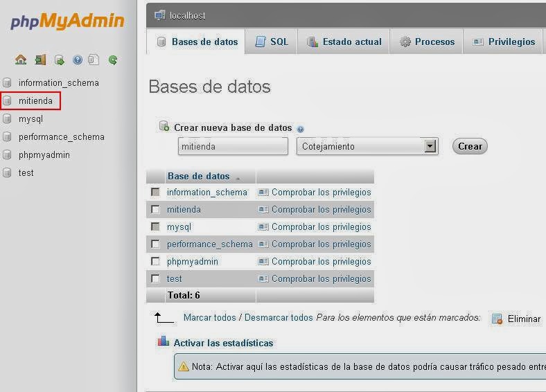Click Activar las estadísticas link
This screenshot has height=392, width=546.
point(223,344)
